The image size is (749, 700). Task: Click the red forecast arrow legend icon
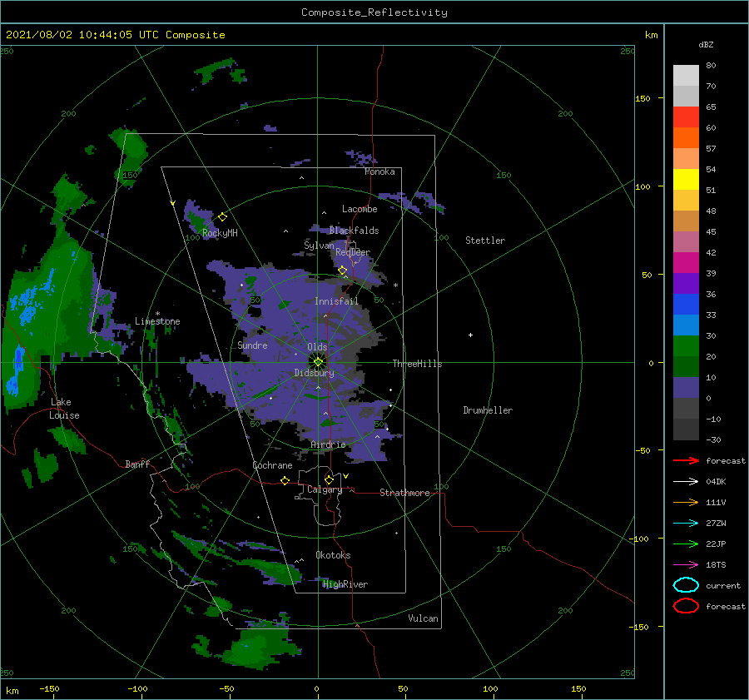coord(686,460)
